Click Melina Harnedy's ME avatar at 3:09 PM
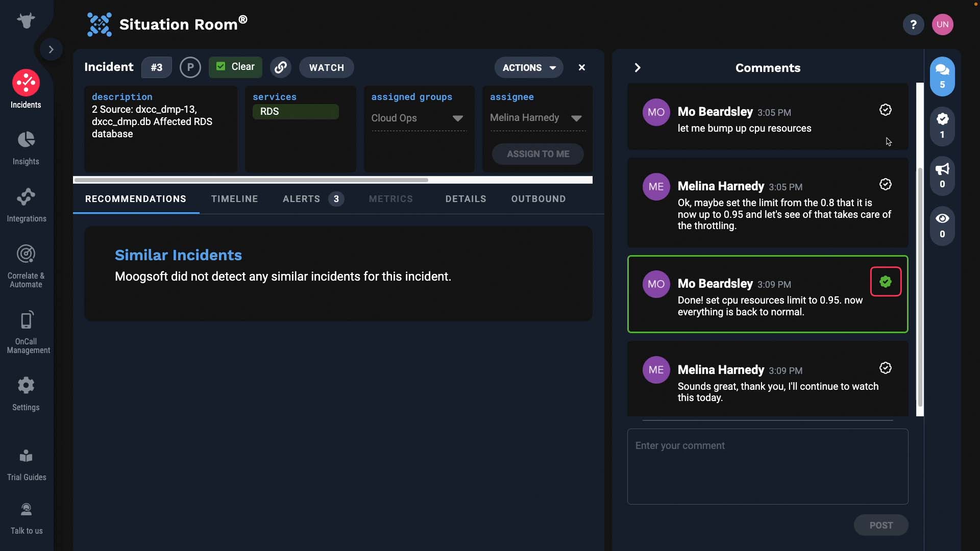 pos(656,370)
